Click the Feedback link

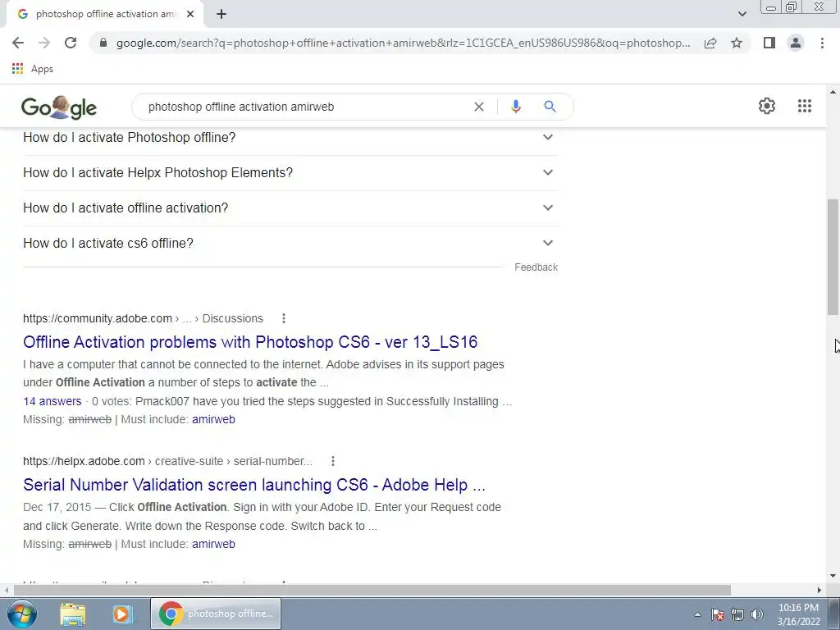(x=536, y=267)
